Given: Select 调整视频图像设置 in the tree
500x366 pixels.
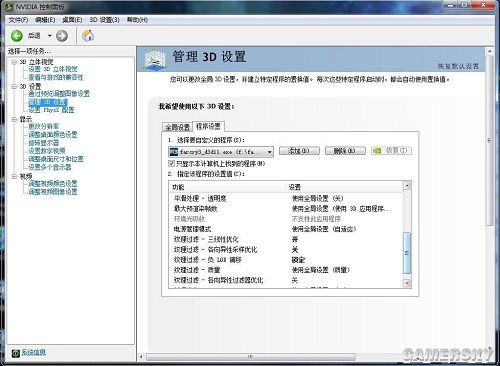Looking at the screenshot, I should 53,192.
